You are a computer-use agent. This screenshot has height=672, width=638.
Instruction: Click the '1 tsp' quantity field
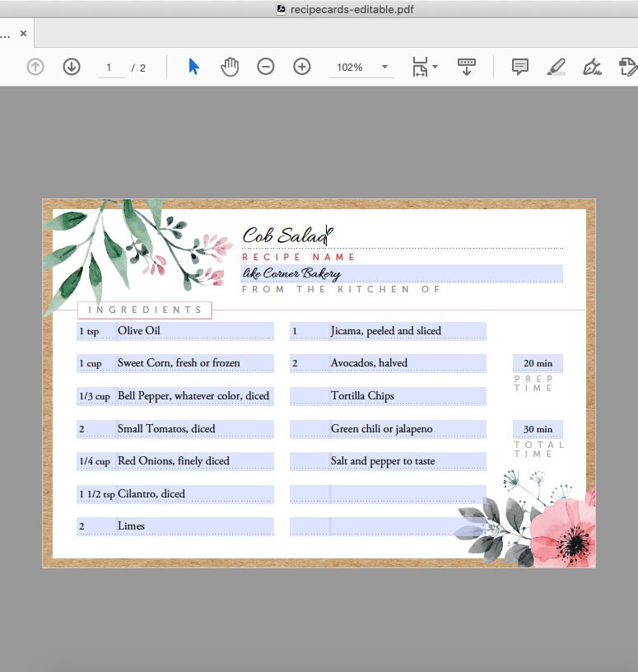click(x=96, y=331)
